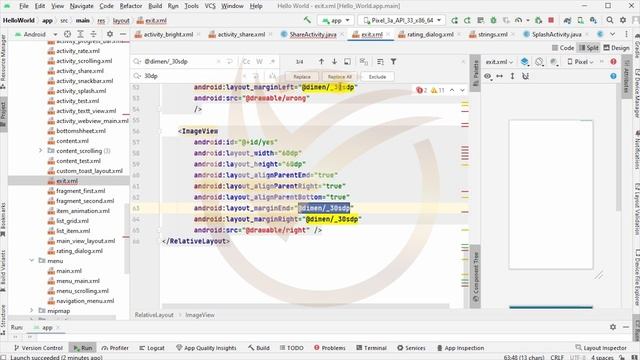The image size is (640, 360).
Task: Open bottomsheet.xml in project tree
Action: point(81,131)
